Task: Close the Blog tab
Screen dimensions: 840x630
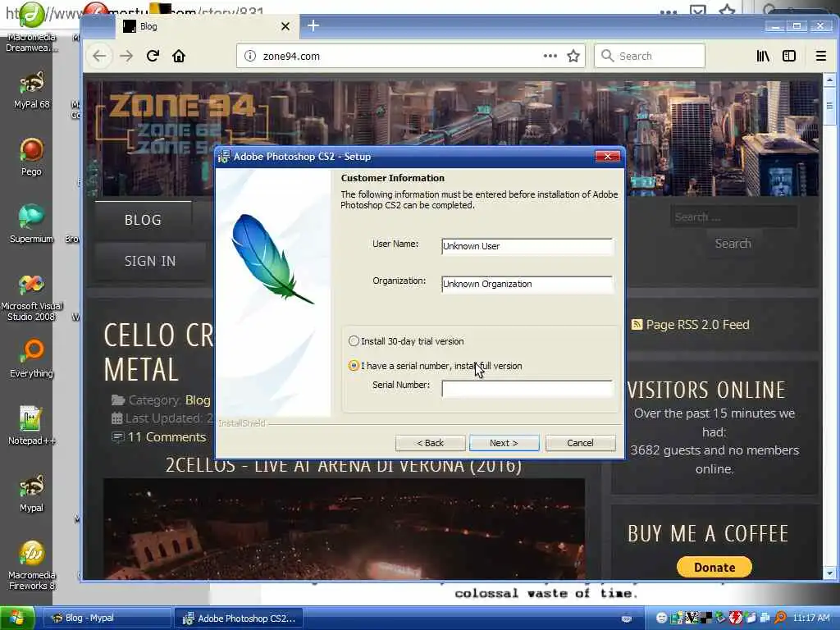Action: [x=285, y=26]
